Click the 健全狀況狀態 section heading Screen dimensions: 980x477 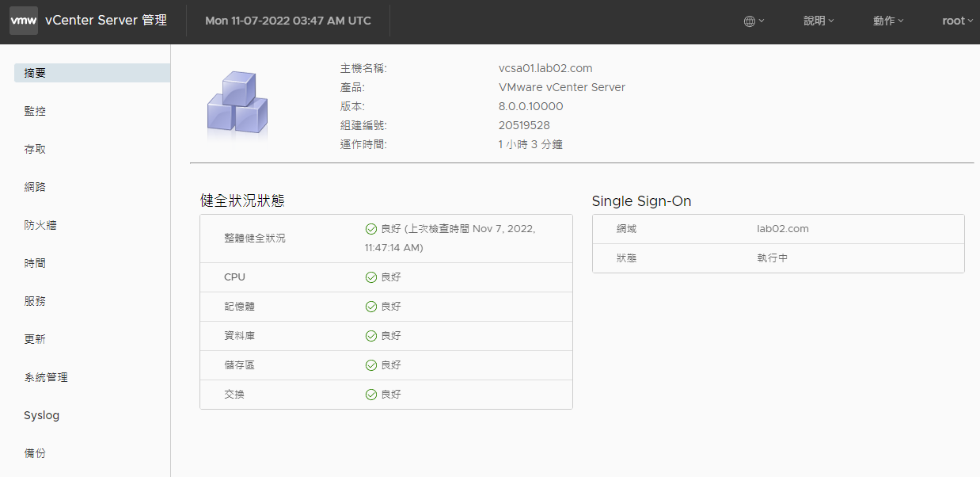click(242, 201)
